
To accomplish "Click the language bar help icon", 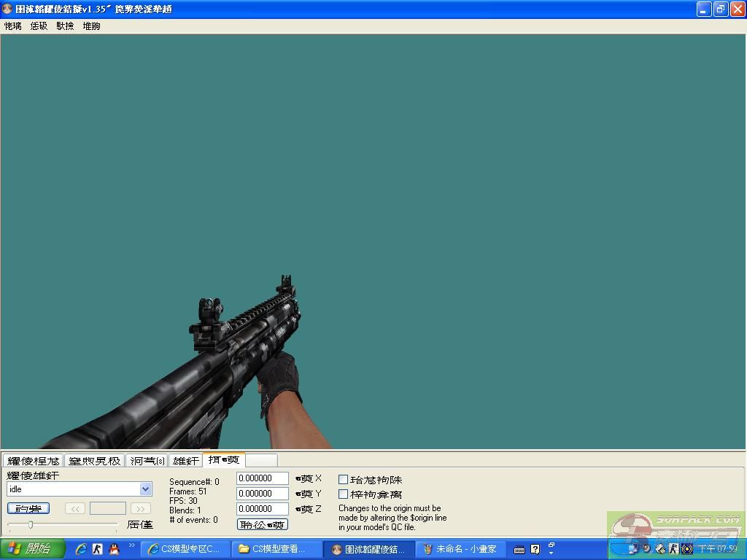I will point(535,549).
